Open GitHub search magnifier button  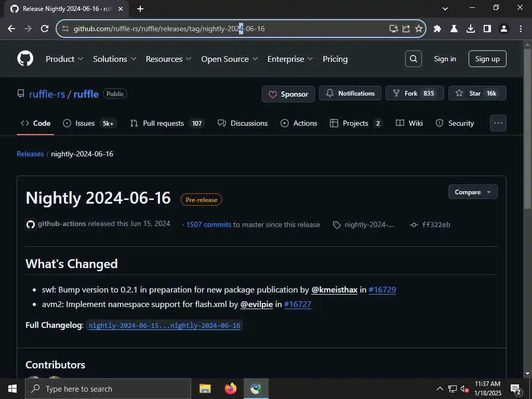click(413, 59)
